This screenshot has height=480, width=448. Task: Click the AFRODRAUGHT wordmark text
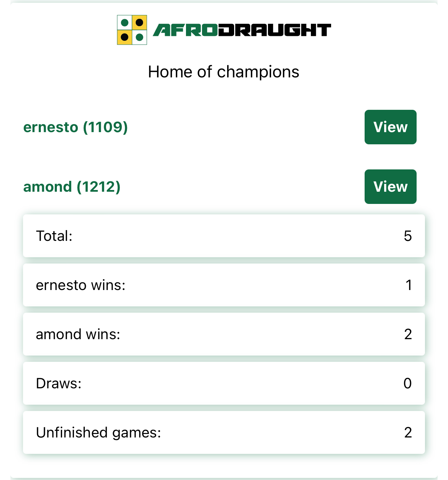[x=242, y=30]
